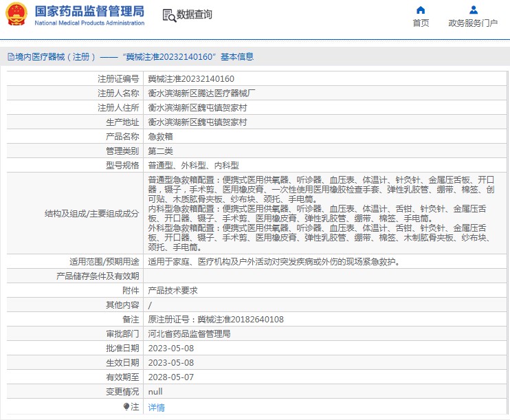The height and width of the screenshot is (420, 510).
Task: Open the 数据查询 page label
Action: tap(195, 14)
